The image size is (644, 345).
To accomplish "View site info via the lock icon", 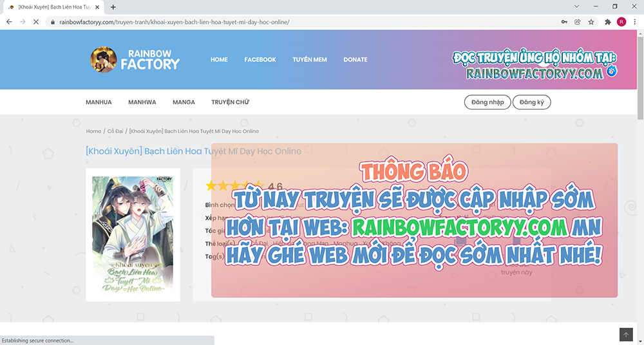I will (53, 22).
